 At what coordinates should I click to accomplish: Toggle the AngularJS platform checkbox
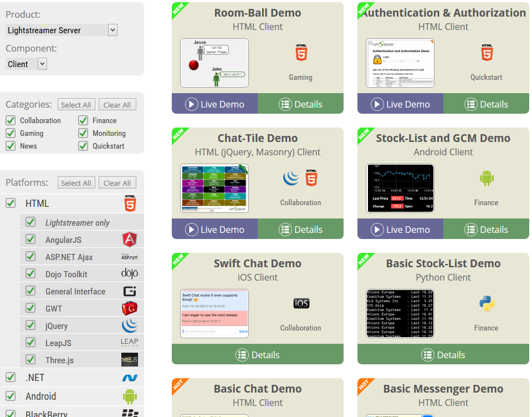(x=30, y=239)
